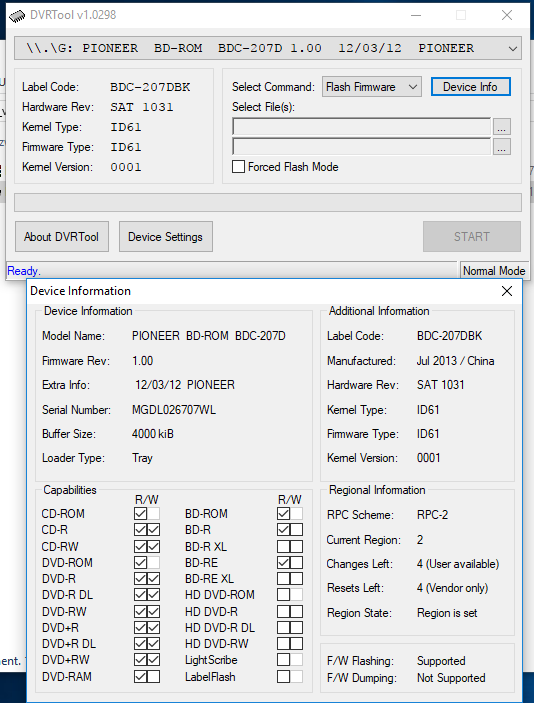Click the START button
The width and height of the screenshot is (534, 703).
click(472, 237)
